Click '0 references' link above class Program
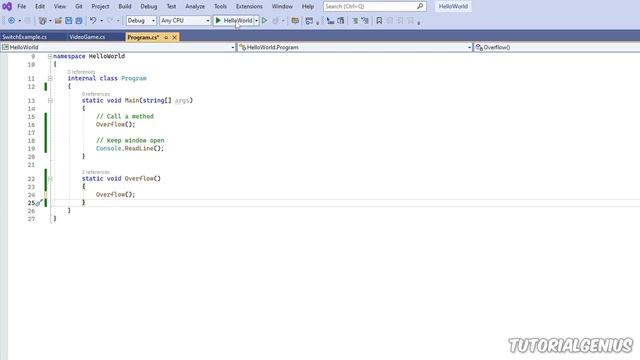This screenshot has height=360, width=640. [81, 72]
